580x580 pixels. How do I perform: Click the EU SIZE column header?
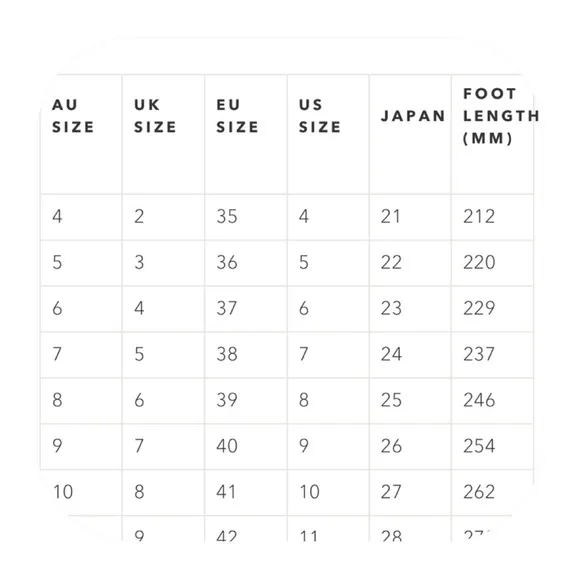click(x=237, y=116)
